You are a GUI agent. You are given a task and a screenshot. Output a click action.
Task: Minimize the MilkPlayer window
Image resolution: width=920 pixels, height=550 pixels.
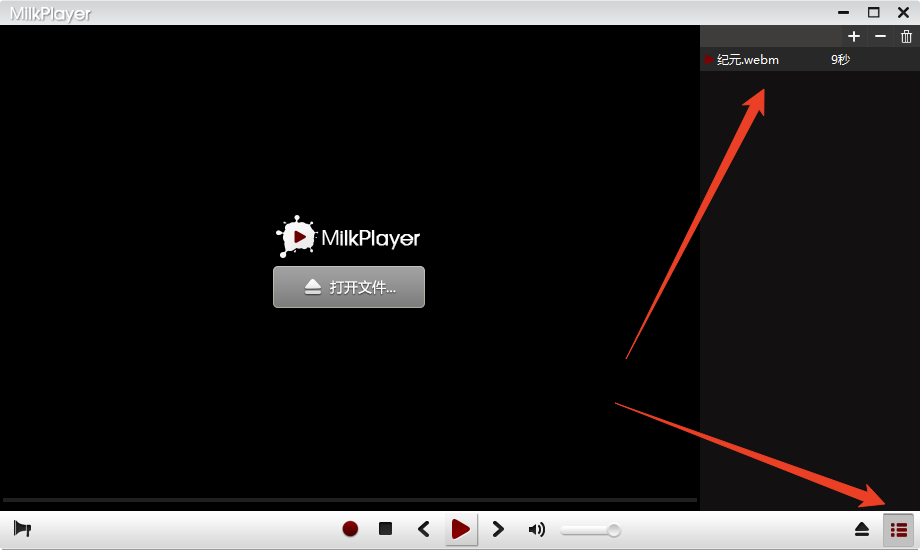[x=845, y=12]
